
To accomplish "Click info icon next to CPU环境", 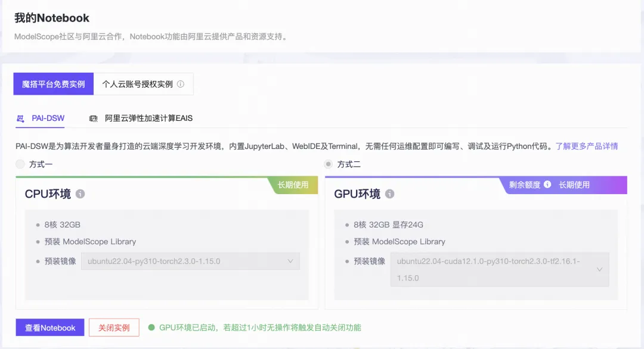I will pos(80,194).
